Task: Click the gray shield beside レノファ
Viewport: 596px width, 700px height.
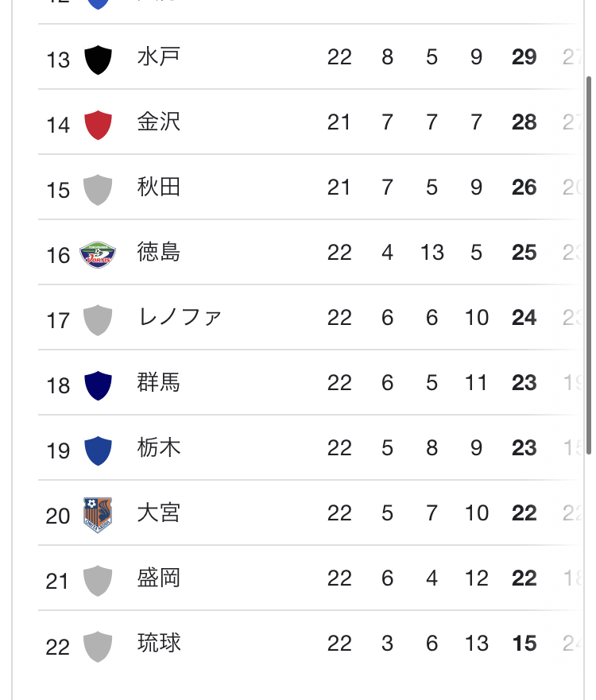Action: tap(98, 320)
